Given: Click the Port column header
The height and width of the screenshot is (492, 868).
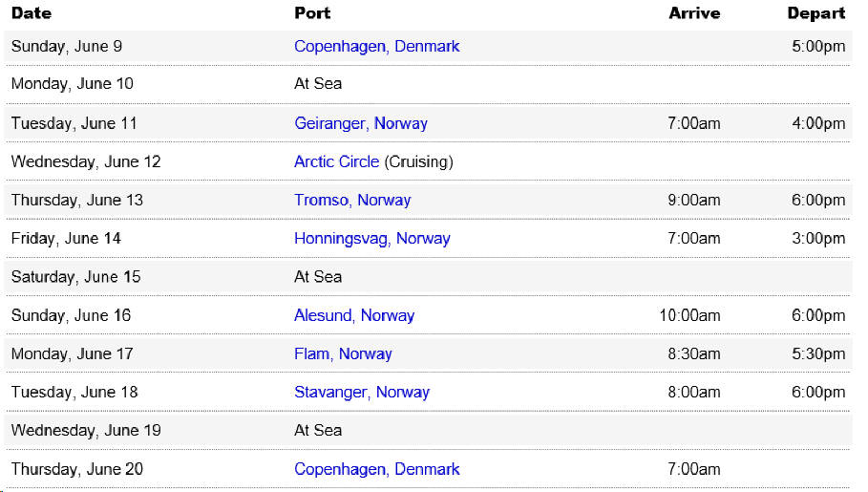Looking at the screenshot, I should tap(312, 13).
